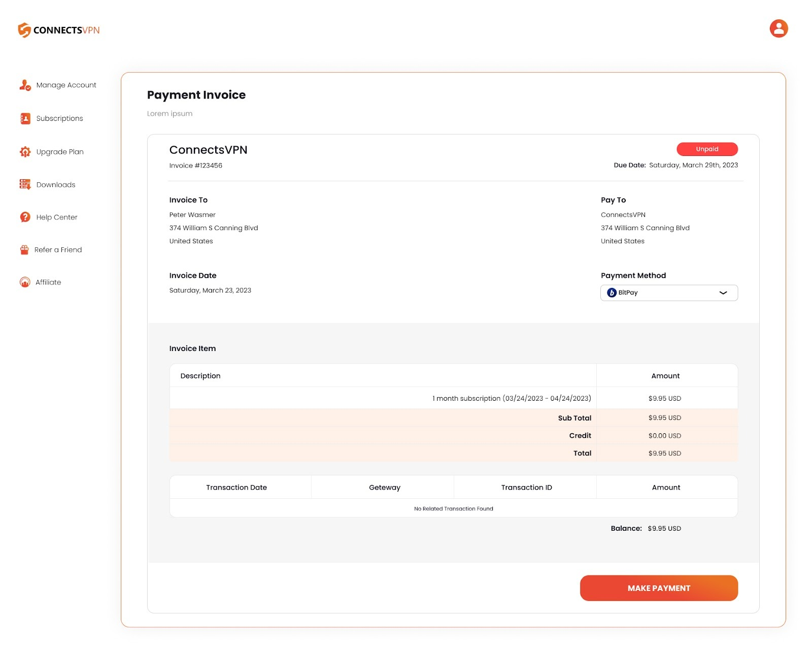This screenshot has height=645, width=812.
Task: Open the BitPay payment options chevron
Action: click(x=724, y=293)
